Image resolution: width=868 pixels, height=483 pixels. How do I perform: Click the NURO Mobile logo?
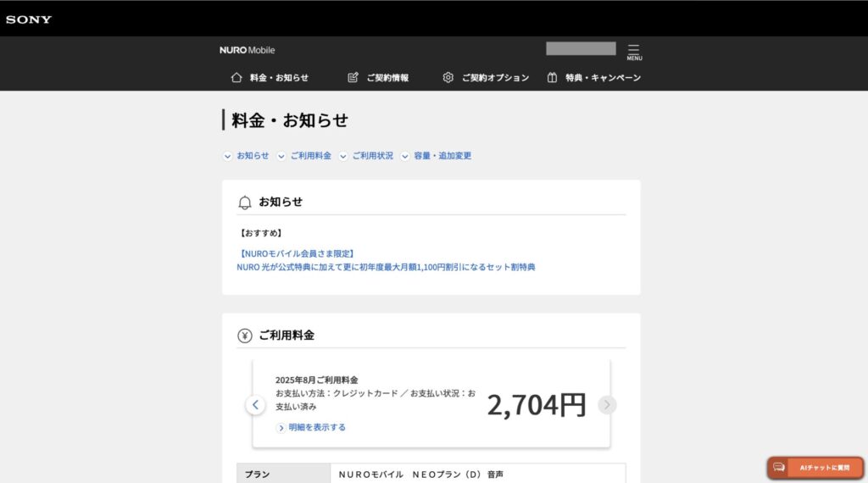point(247,50)
